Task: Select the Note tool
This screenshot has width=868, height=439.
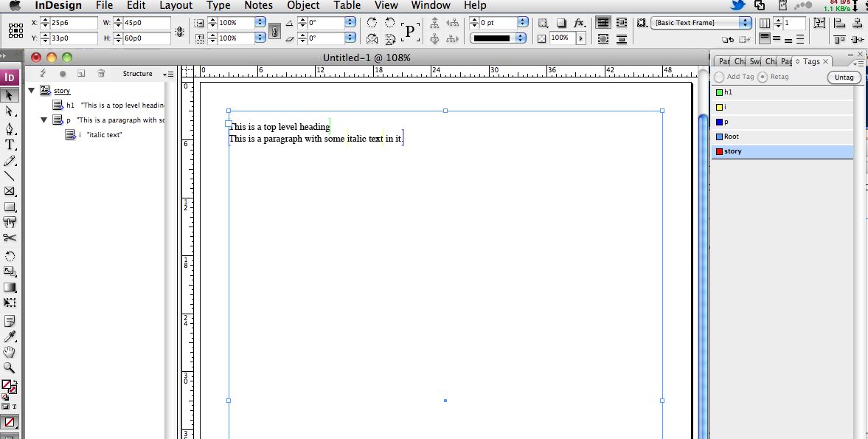Action: 9,321
